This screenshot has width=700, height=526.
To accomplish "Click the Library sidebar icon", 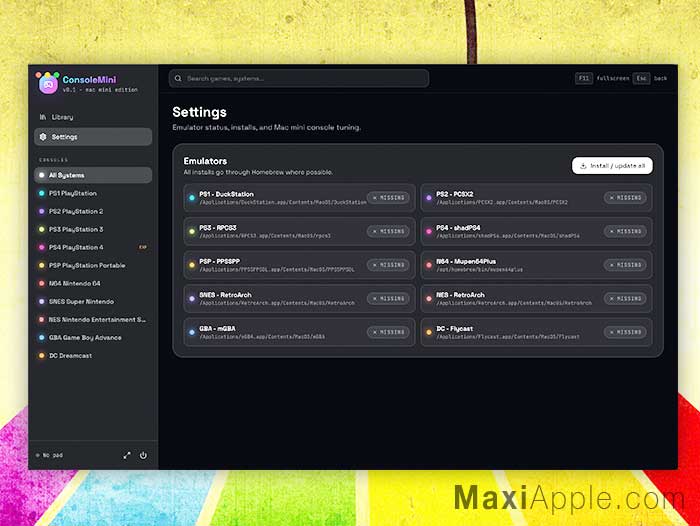I will pos(43,117).
